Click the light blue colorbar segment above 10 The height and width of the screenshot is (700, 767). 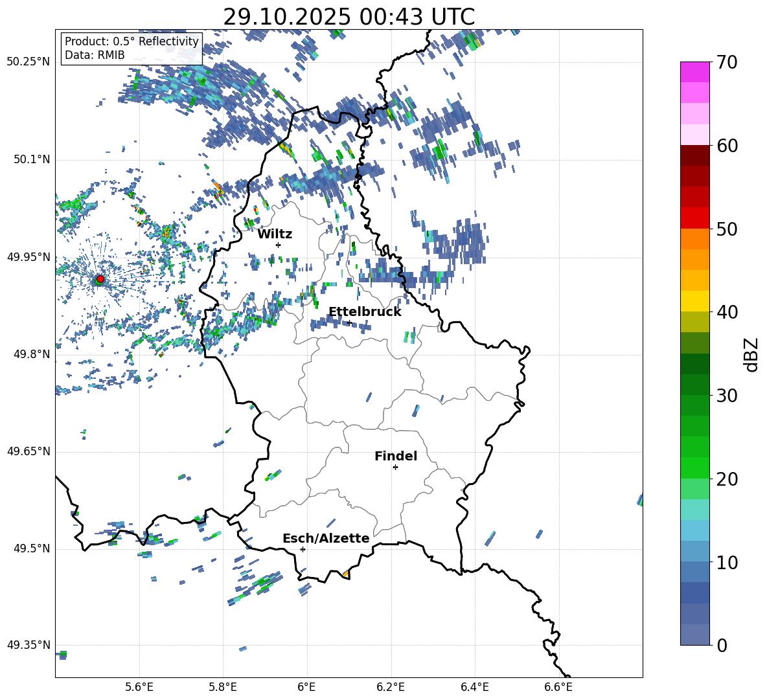click(695, 530)
